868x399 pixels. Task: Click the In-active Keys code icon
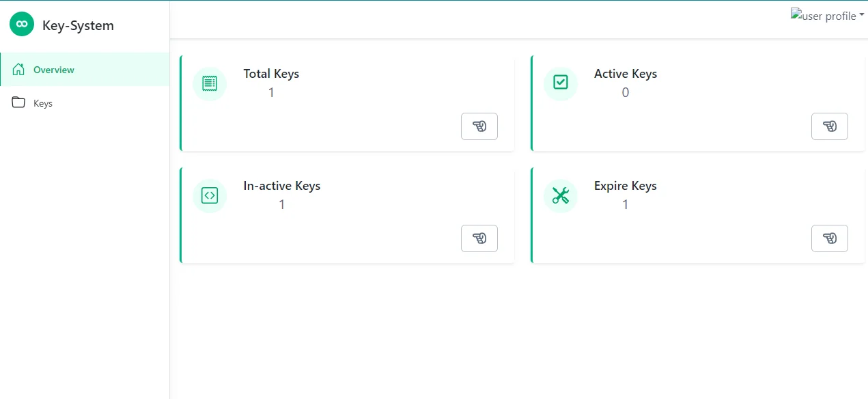[210, 195]
